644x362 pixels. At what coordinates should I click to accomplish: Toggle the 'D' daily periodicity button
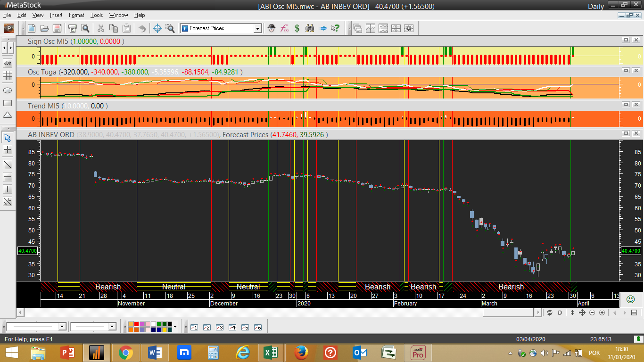coord(560,313)
